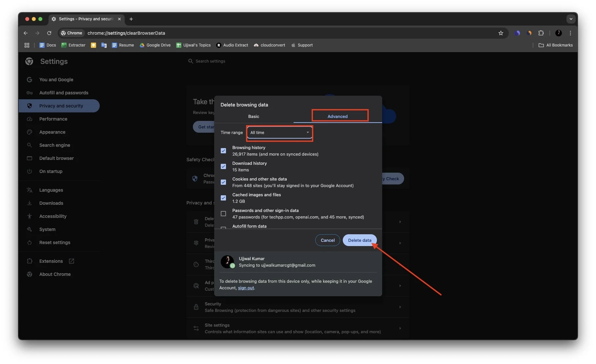
Task: Open Chrome three-dot menu
Action: pyautogui.click(x=570, y=33)
